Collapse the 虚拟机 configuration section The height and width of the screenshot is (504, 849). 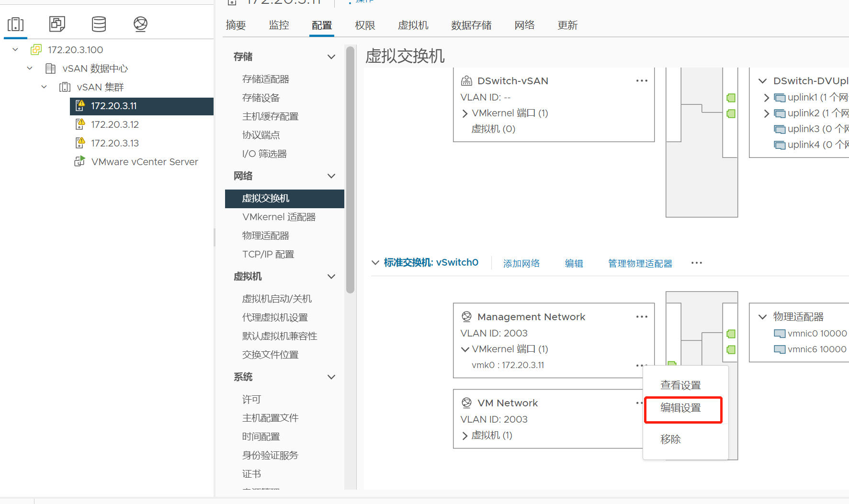[331, 276]
